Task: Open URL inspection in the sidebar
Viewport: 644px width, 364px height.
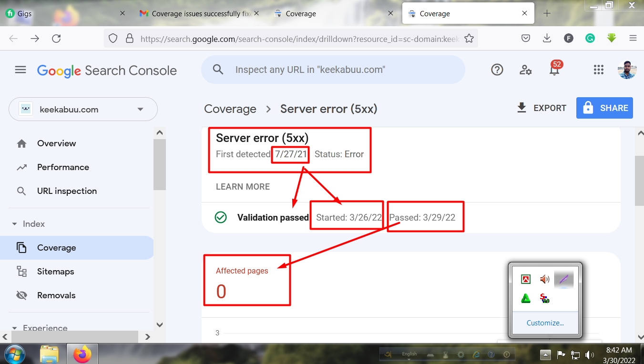Action: point(67,191)
